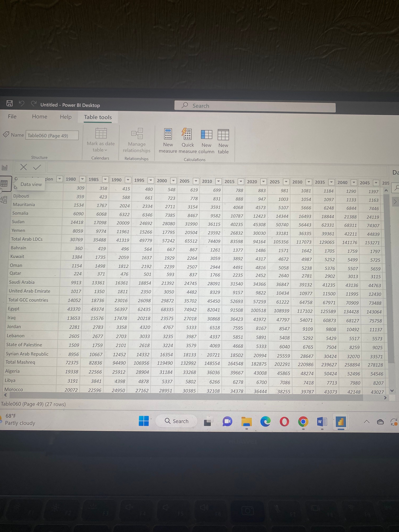
Task: Open Microsoft Word from taskbar
Action: [x=322, y=421]
